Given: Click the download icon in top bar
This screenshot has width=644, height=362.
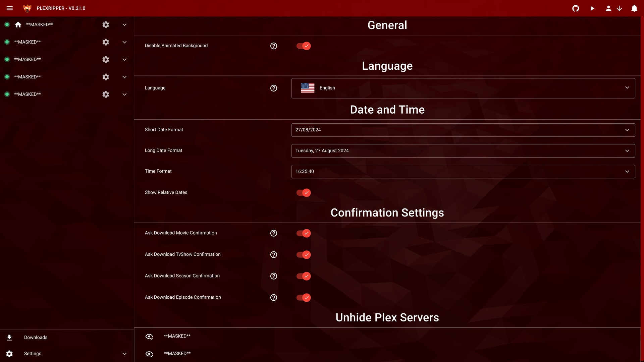Looking at the screenshot, I should coord(619,8).
